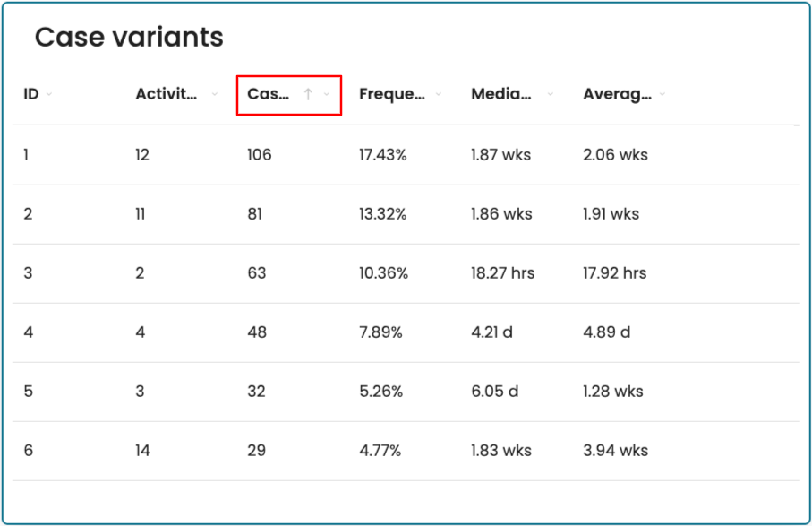Open the Average column chevron menu

click(662, 95)
